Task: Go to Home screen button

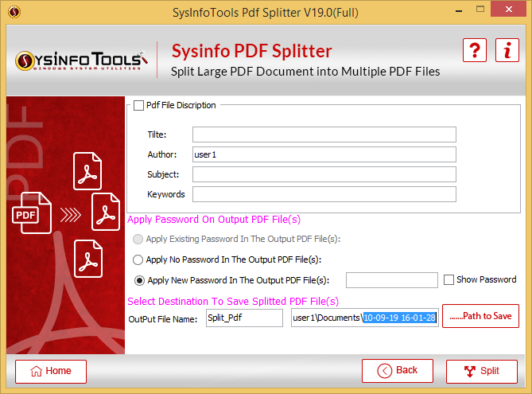Action: (51, 371)
